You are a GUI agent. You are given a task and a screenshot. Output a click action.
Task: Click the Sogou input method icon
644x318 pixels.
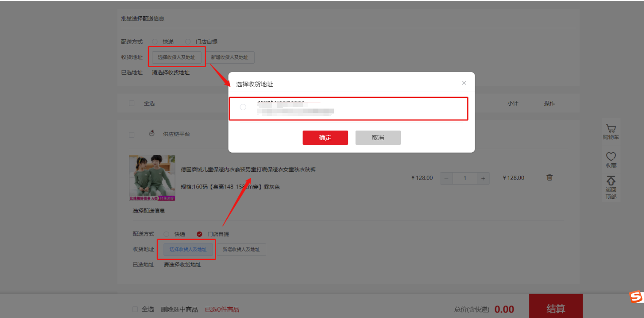(x=636, y=297)
